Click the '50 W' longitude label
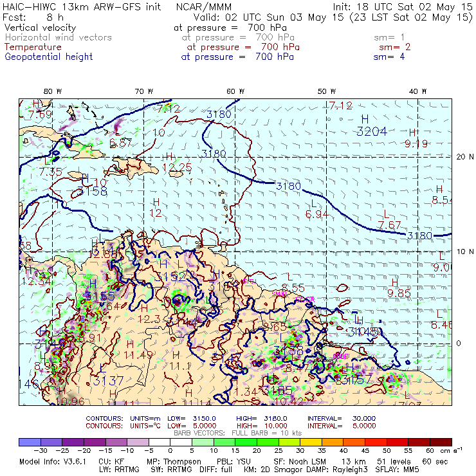Viewport: 476px width, 476px height. tap(327, 91)
